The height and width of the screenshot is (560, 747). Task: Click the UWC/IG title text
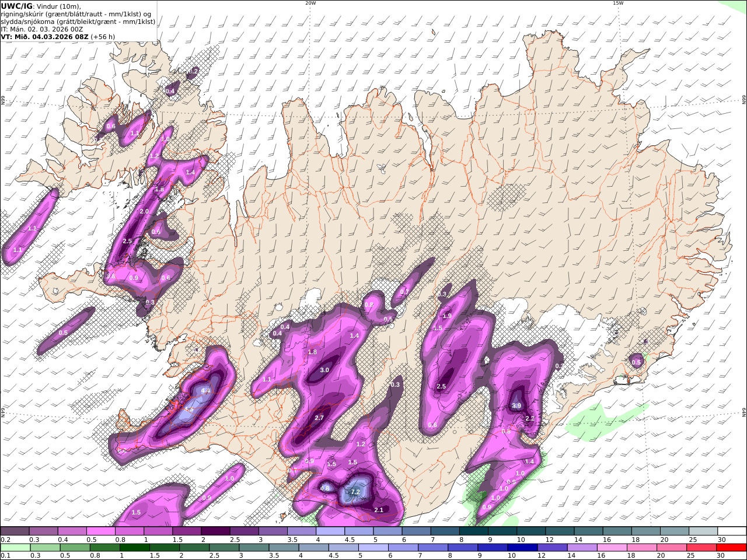pos(16,6)
